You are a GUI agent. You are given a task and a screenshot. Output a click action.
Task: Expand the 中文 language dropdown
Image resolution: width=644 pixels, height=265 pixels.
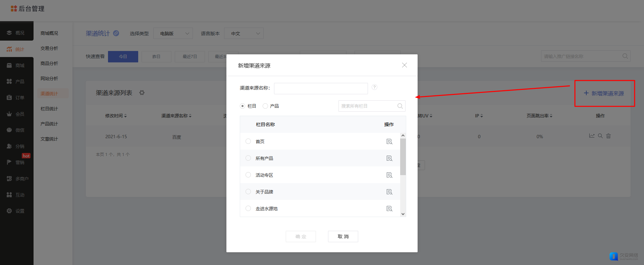tap(244, 34)
